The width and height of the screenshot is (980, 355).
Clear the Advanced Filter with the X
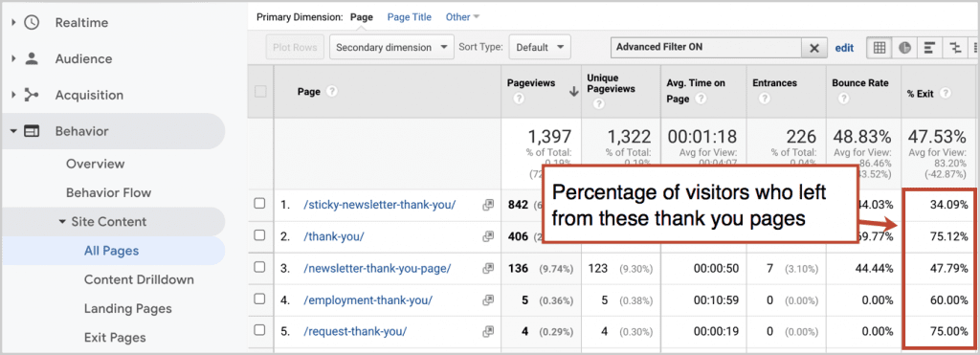tap(814, 48)
